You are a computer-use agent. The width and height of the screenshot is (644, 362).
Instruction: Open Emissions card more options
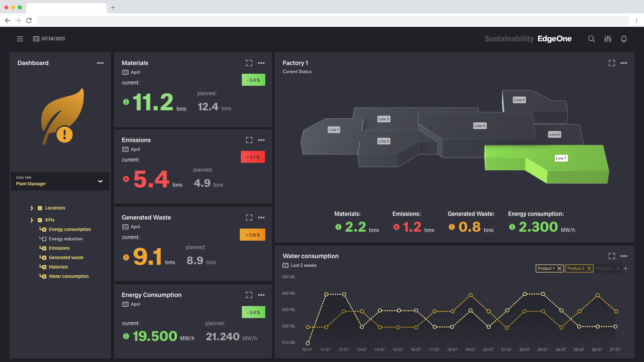point(261,140)
